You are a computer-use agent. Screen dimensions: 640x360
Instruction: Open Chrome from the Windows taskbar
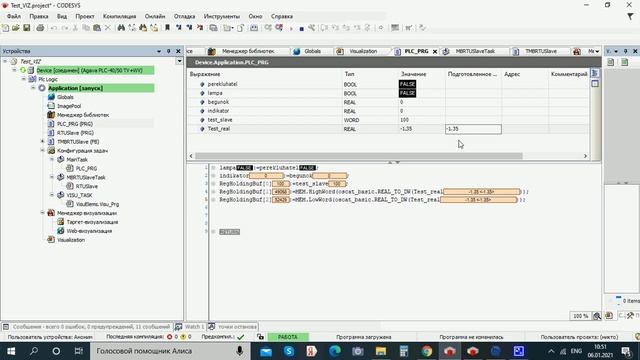click(427, 351)
